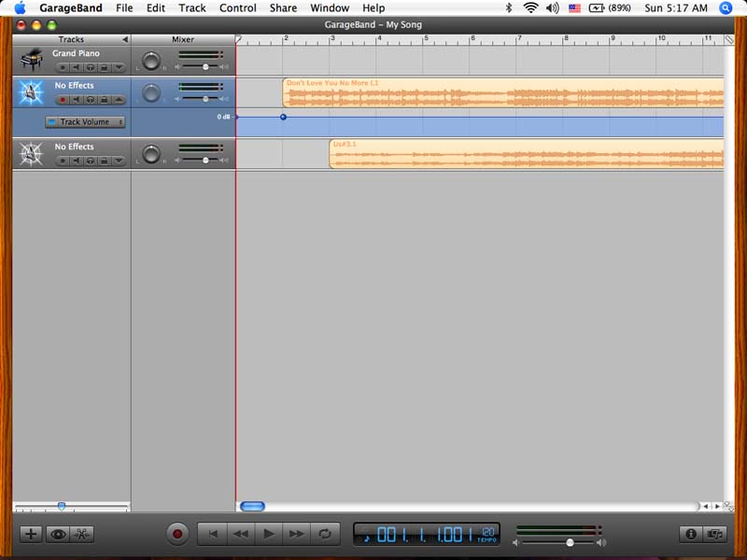This screenshot has height=560, width=747.
Task: Open the File menu
Action: [x=124, y=8]
